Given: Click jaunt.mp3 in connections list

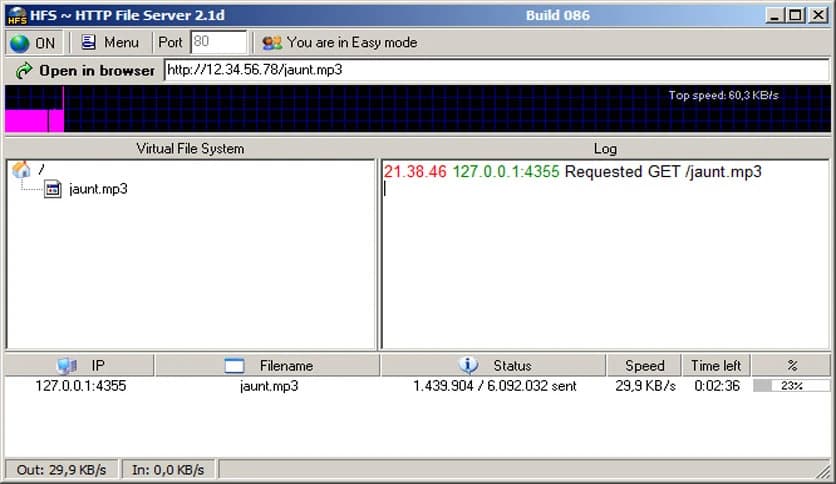Looking at the screenshot, I should click(269, 386).
